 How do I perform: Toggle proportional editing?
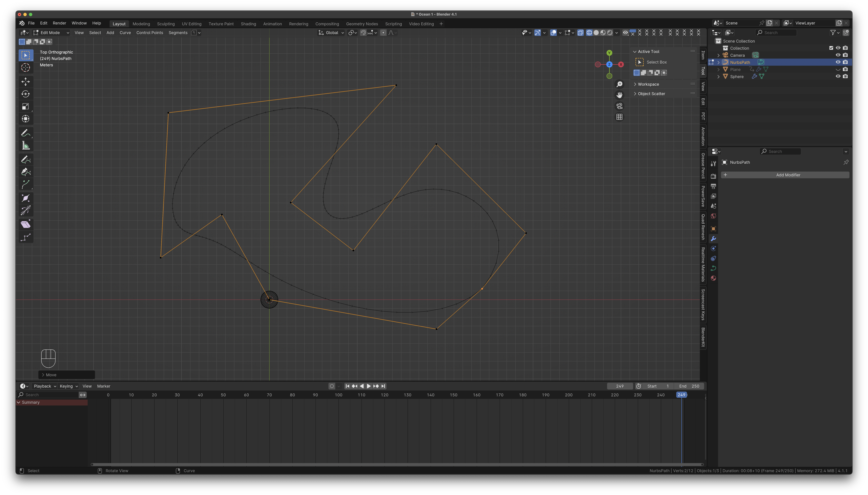pos(383,33)
